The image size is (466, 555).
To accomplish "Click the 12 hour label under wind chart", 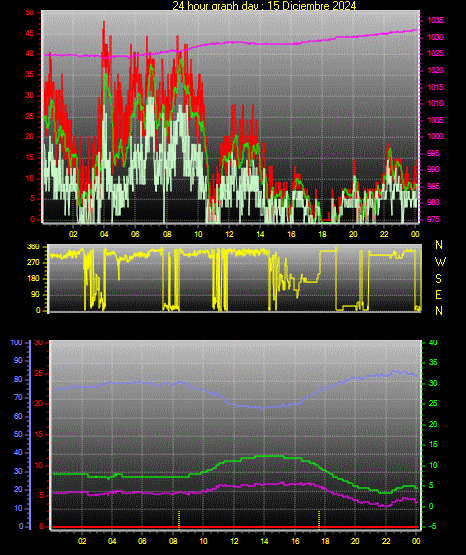I will pos(229,234).
